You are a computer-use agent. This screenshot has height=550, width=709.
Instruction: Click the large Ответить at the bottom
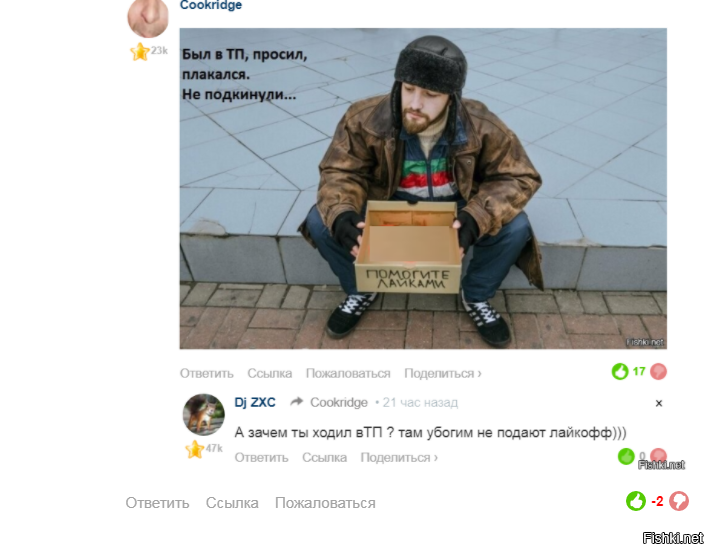157,503
